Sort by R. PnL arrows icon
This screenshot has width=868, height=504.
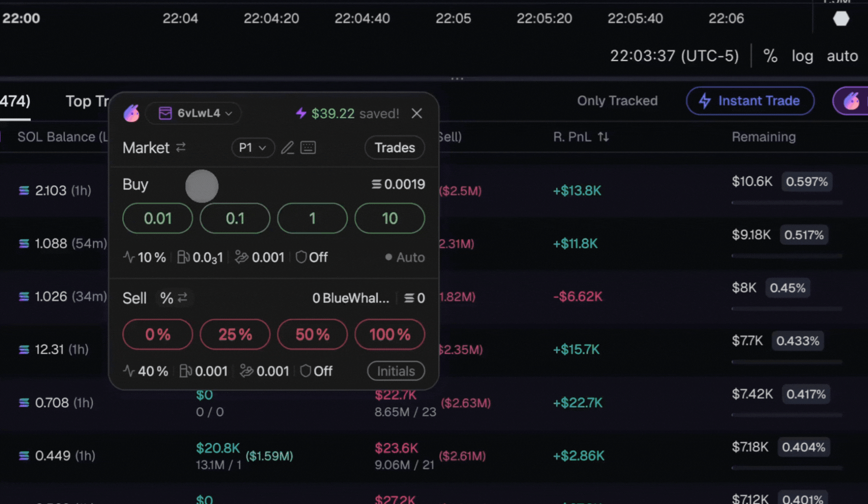[x=603, y=137]
